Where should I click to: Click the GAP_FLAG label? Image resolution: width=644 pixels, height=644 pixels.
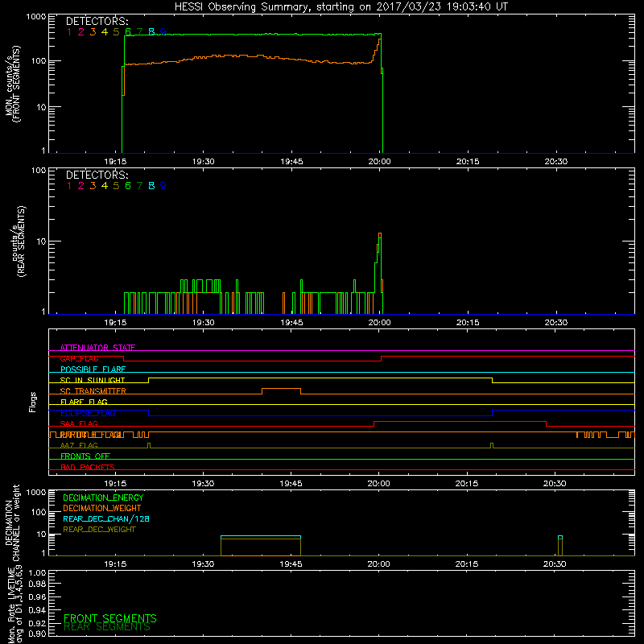79,358
